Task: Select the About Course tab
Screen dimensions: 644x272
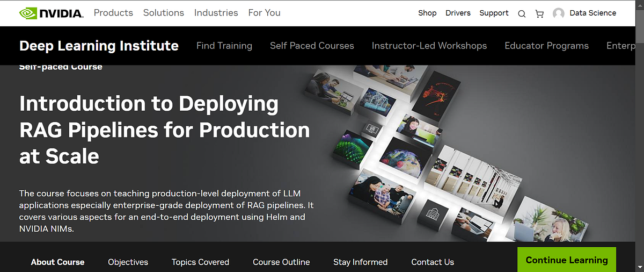Action: point(57,262)
